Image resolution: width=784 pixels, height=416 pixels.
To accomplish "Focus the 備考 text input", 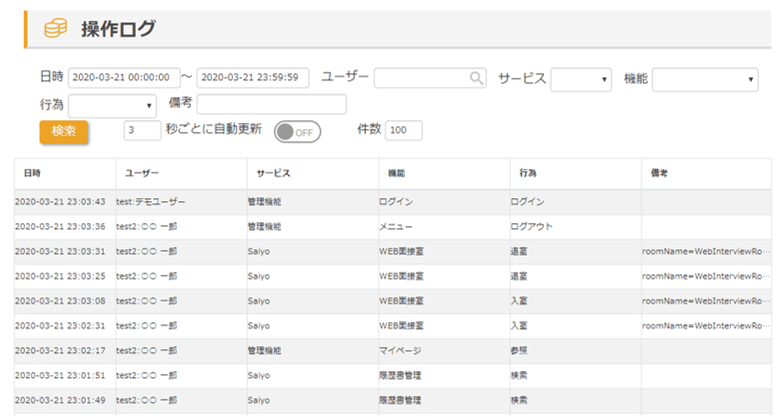I will click(x=271, y=104).
